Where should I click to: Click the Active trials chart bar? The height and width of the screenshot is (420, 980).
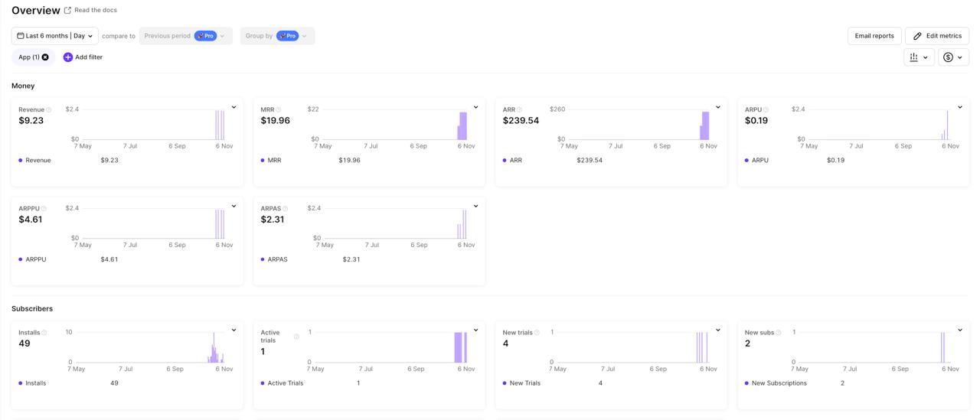pyautogui.click(x=459, y=347)
